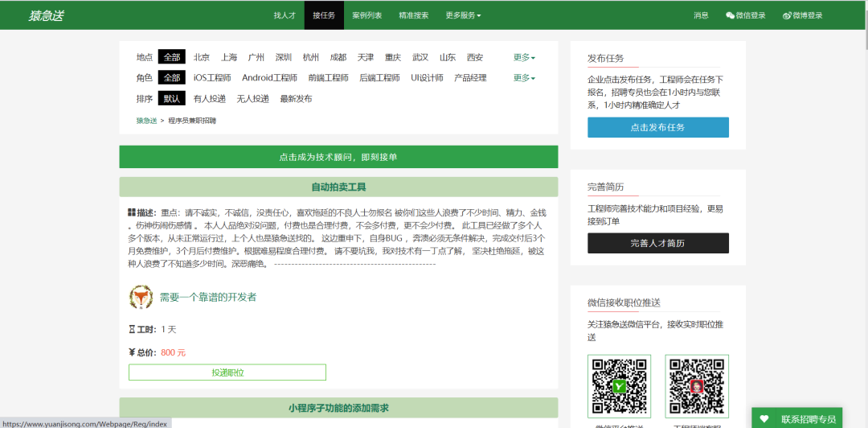Filter location by 山东
The image size is (868, 428).
[x=448, y=57]
